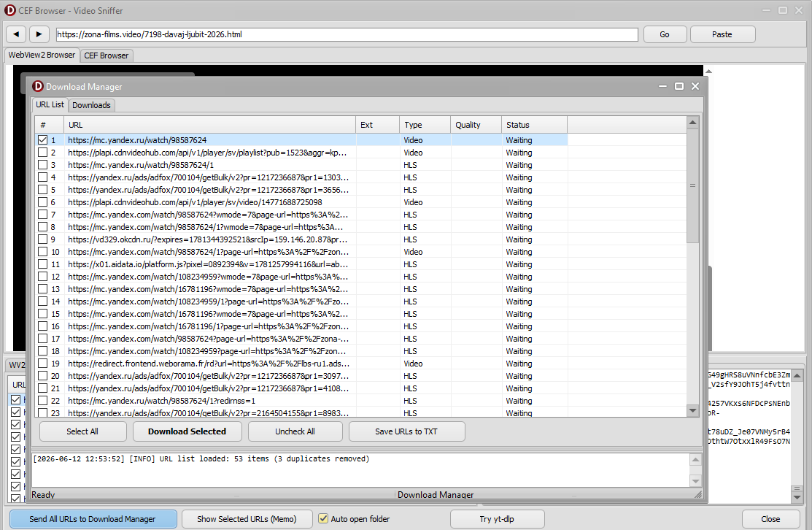Send All URLs to Download Manager
The height and width of the screenshot is (530, 812).
pos(93,519)
